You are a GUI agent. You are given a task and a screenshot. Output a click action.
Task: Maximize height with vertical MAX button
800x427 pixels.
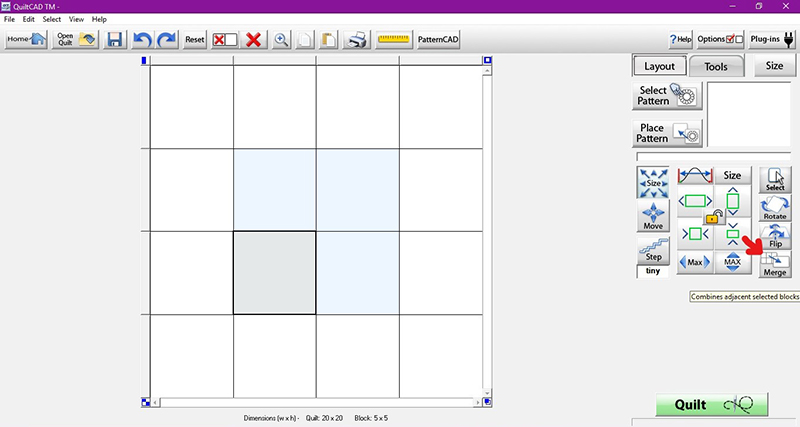pyautogui.click(x=733, y=262)
